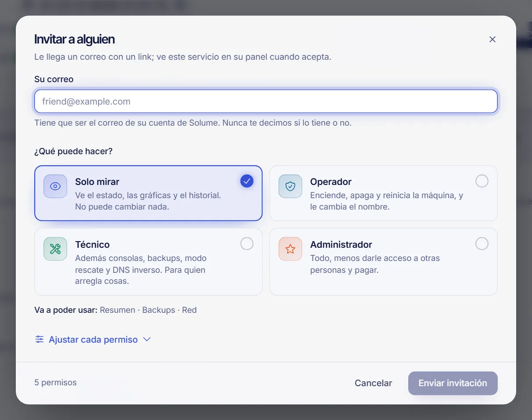The image size is (532, 420).
Task: Expand Ajustar cada permiso
Action: [x=93, y=340]
